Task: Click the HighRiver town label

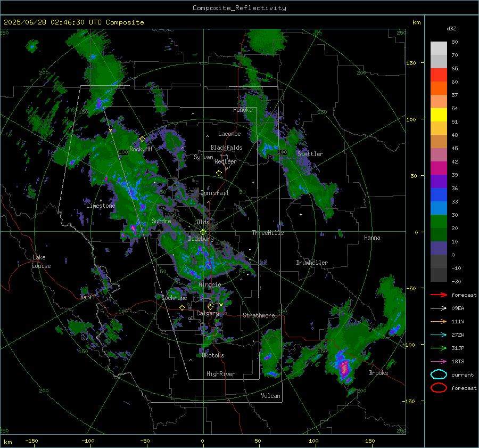Action: click(x=221, y=374)
